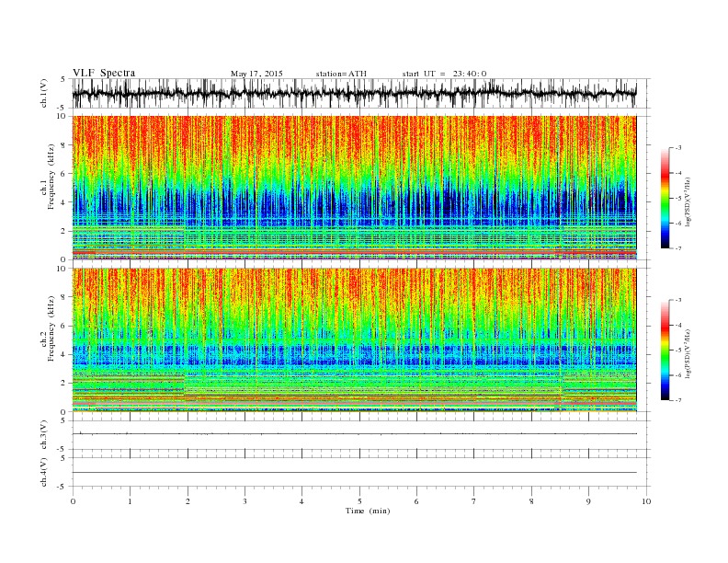Screen dimensions: 728x563
Task: Click the ch.1 waveform trace
Action: (x=354, y=93)
